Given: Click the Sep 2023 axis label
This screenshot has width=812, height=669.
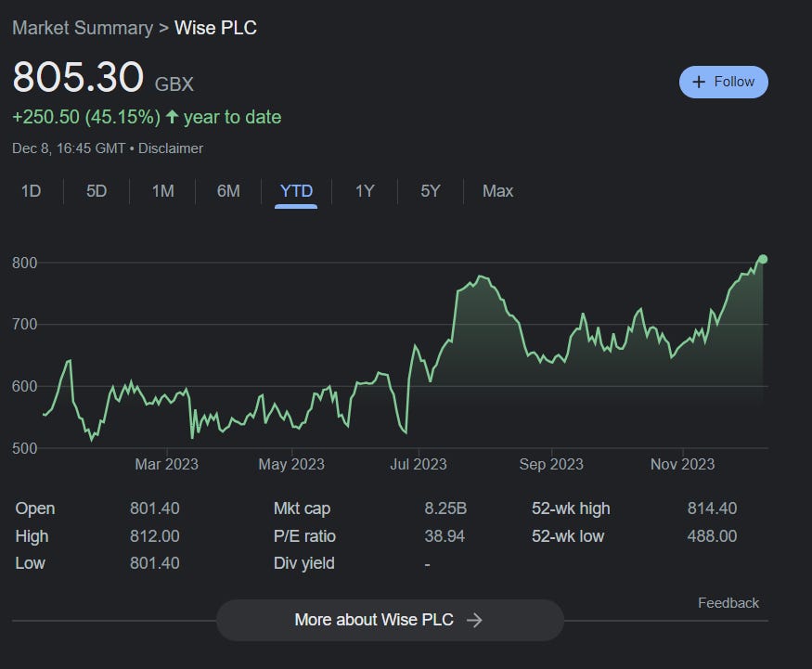Looking at the screenshot, I should [x=551, y=464].
